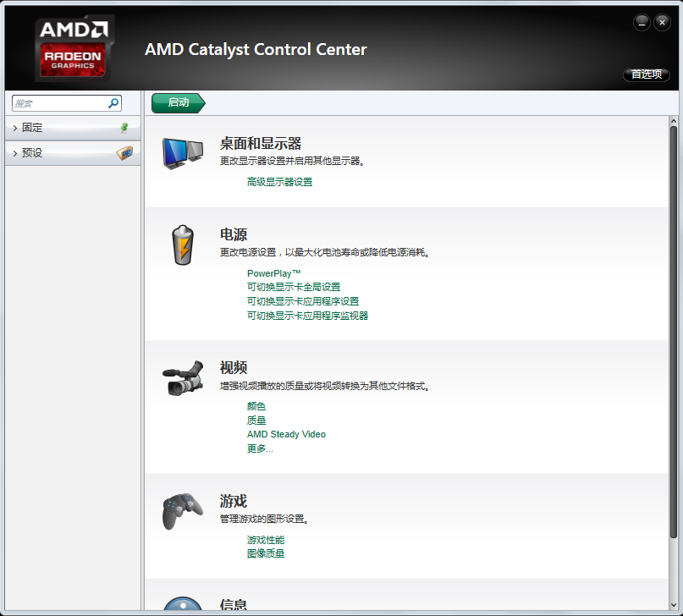This screenshot has height=616, width=683.
Task: Click the 固定 label in sidebar
Action: (x=32, y=128)
